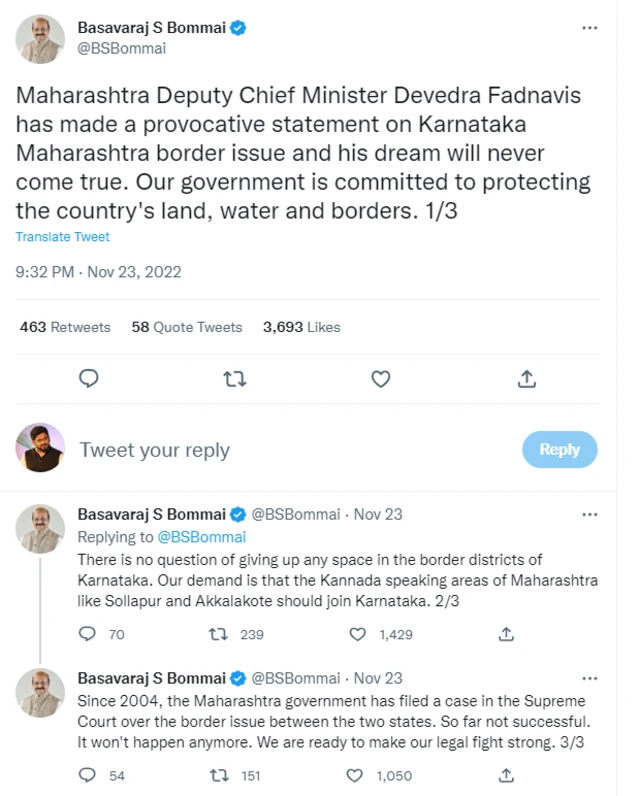The height and width of the screenshot is (796, 640).
Task: Retweet the main 1/3 tweet
Action: pyautogui.click(x=234, y=379)
